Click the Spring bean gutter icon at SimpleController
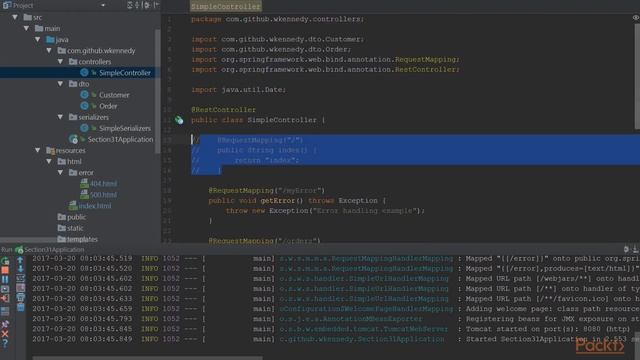The image size is (640, 360). (179, 120)
